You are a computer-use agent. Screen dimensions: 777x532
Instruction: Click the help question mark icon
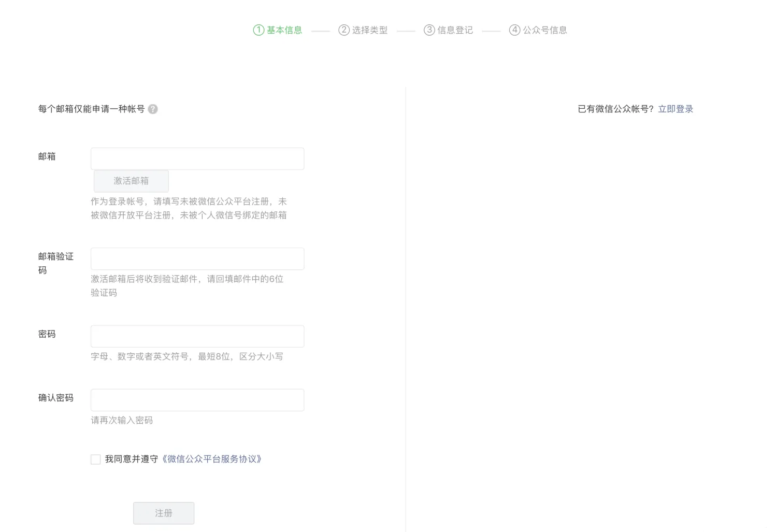(153, 109)
